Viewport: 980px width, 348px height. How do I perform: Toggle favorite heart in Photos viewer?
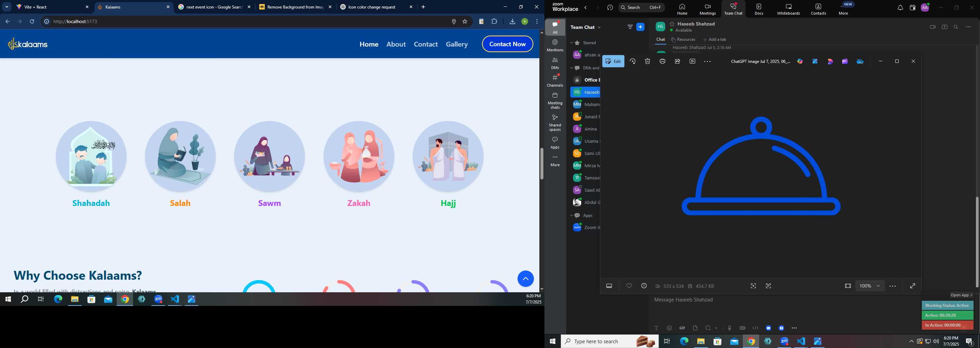coord(629,286)
